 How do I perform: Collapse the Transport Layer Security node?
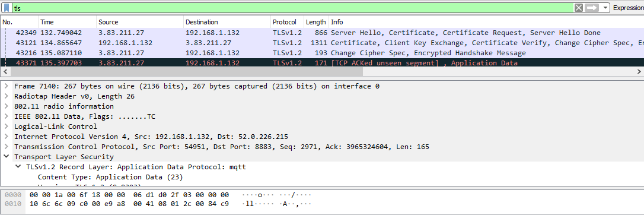pyautogui.click(x=6, y=157)
